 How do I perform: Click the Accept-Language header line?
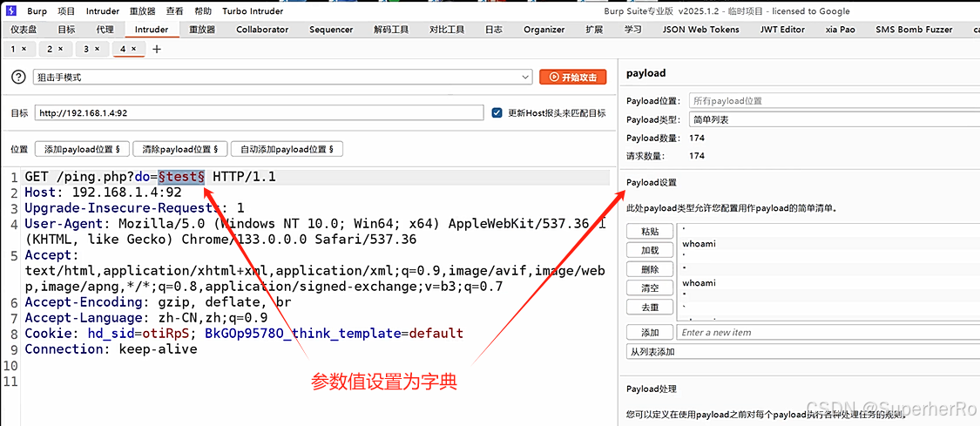pyautogui.click(x=146, y=317)
